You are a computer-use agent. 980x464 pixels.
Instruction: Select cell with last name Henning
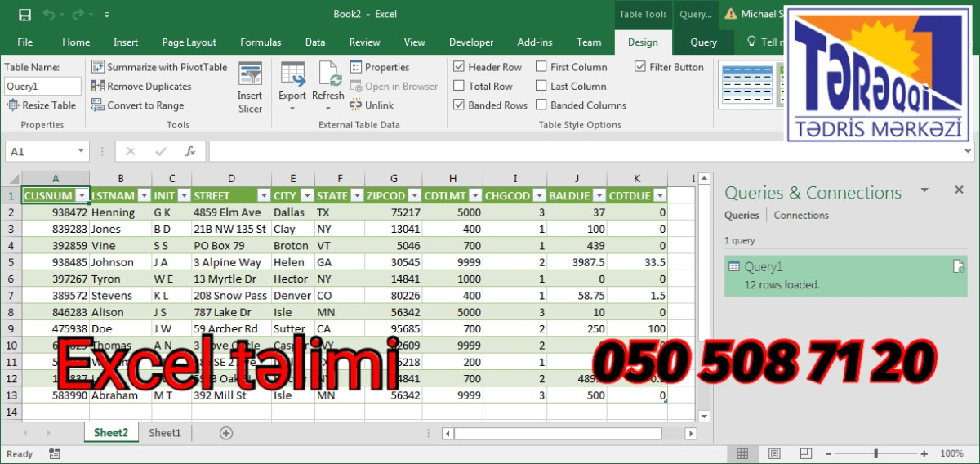coord(120,212)
